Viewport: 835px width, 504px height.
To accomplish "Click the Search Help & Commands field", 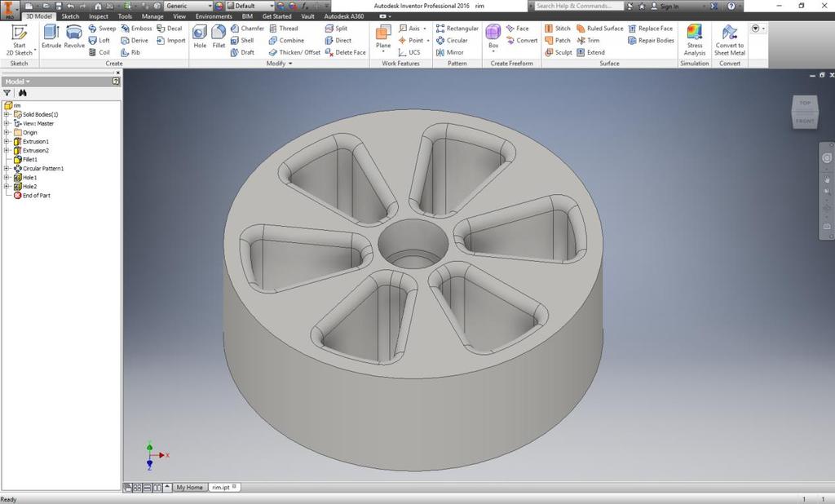I will (578, 6).
